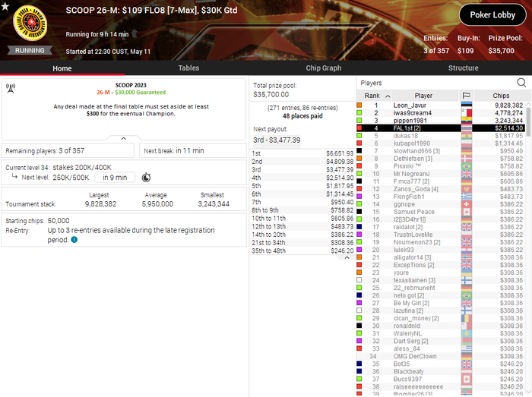Select player Leon_Javur row

pos(440,106)
